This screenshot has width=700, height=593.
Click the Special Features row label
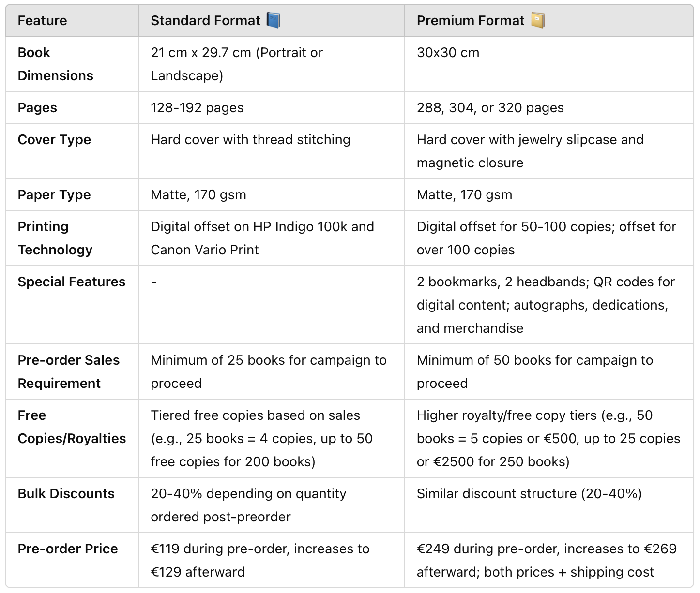click(x=72, y=282)
